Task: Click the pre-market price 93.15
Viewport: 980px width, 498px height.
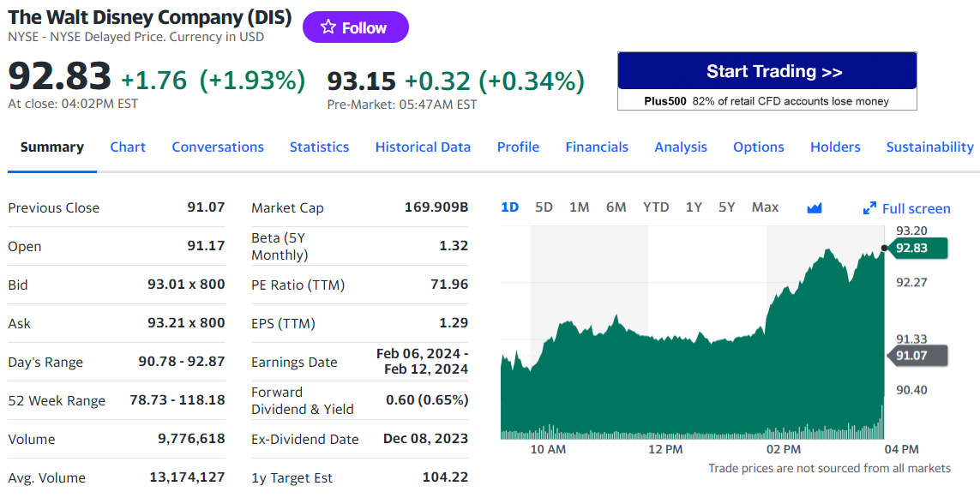Action: coord(361,81)
